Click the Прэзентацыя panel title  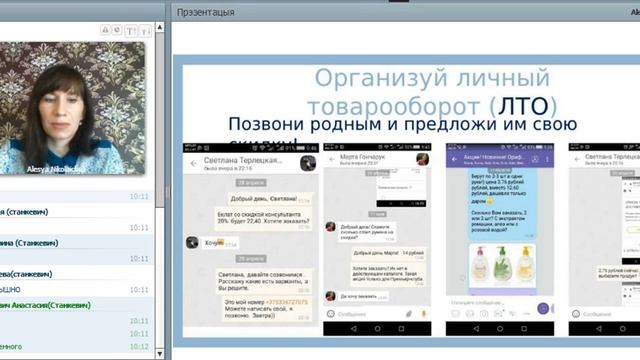205,12
